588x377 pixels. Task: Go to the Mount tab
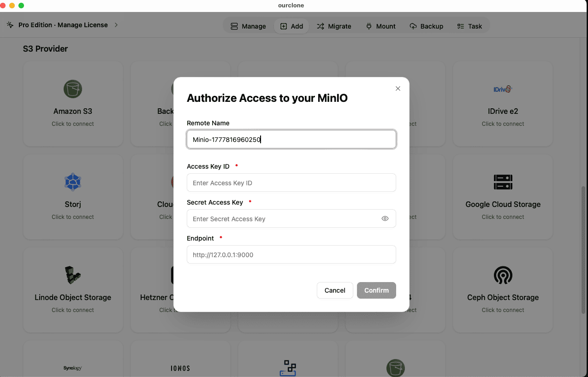(381, 26)
